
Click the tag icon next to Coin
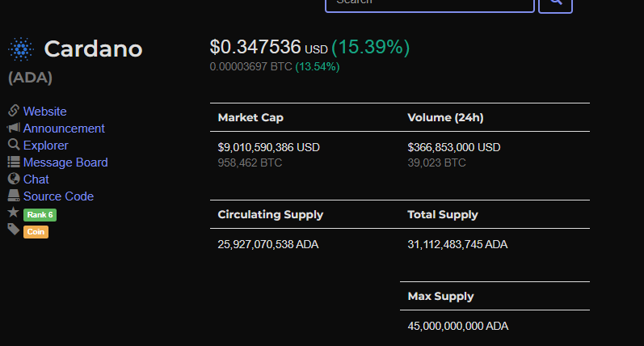14,230
